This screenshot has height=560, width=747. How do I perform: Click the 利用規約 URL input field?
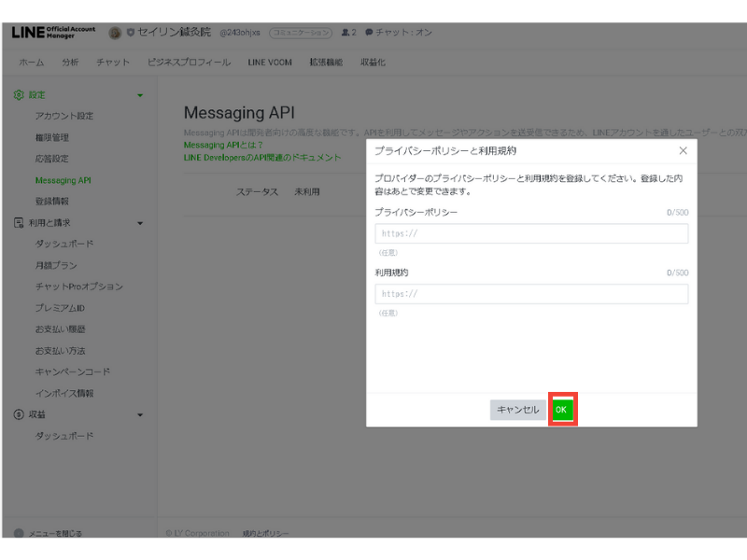[531, 294]
